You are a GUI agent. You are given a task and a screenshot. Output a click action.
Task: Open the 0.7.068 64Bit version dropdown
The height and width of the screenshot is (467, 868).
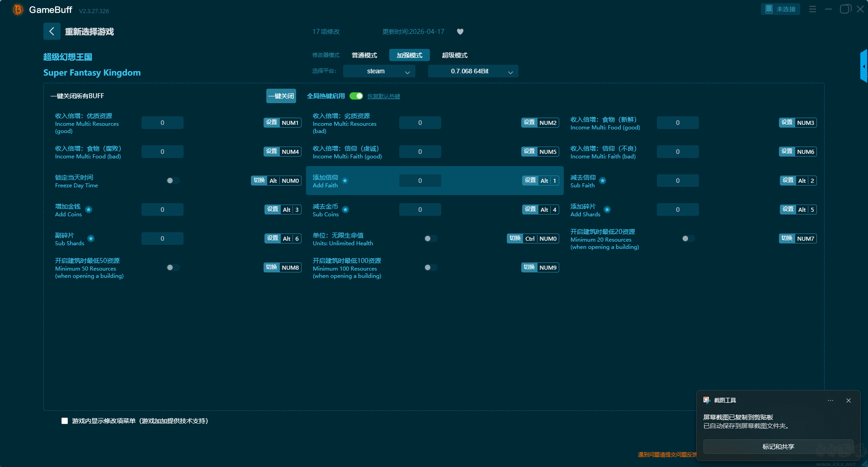point(473,71)
